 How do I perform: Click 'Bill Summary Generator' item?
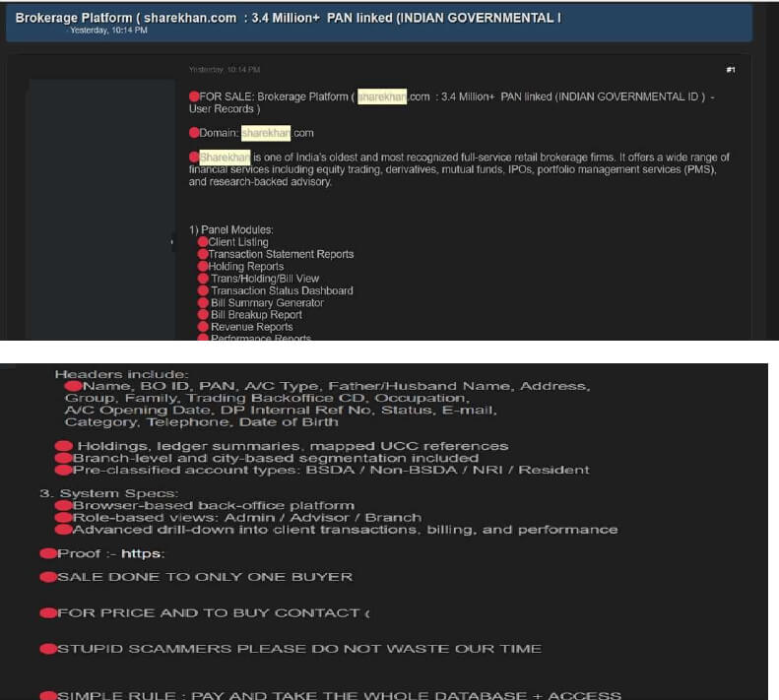coord(267,302)
